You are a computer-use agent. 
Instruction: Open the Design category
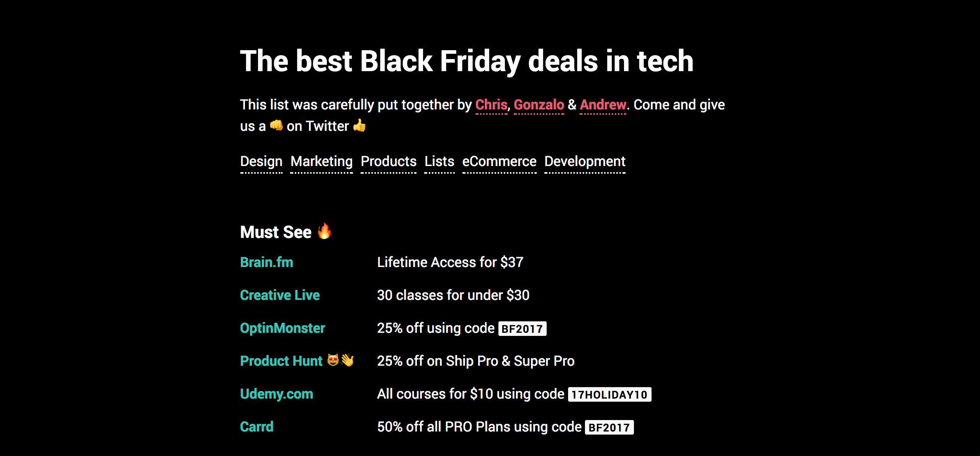tap(261, 161)
